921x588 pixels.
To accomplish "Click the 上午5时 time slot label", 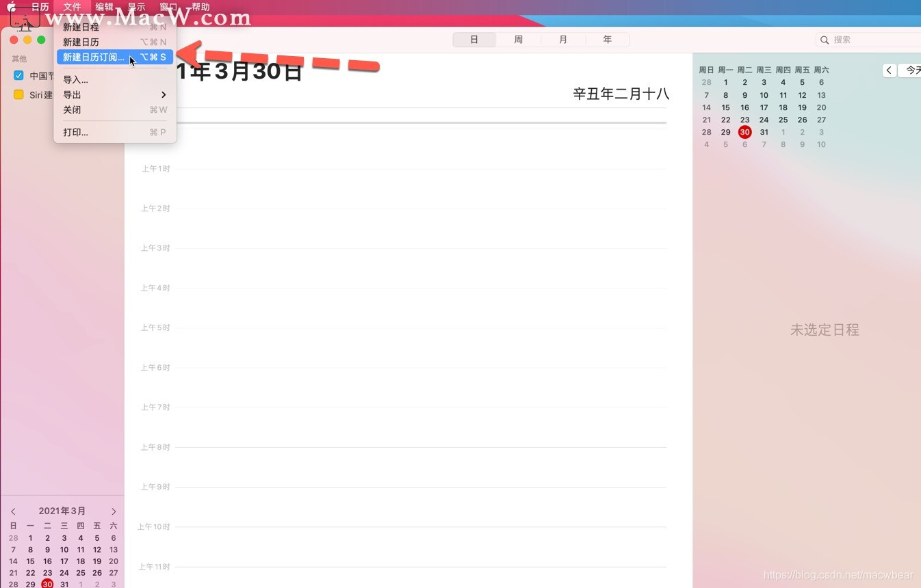I will coord(156,328).
